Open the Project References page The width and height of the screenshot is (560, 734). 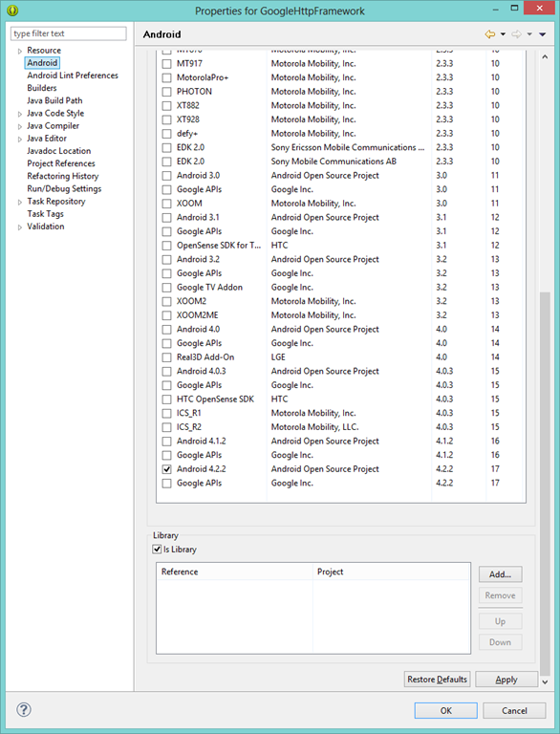(61, 163)
